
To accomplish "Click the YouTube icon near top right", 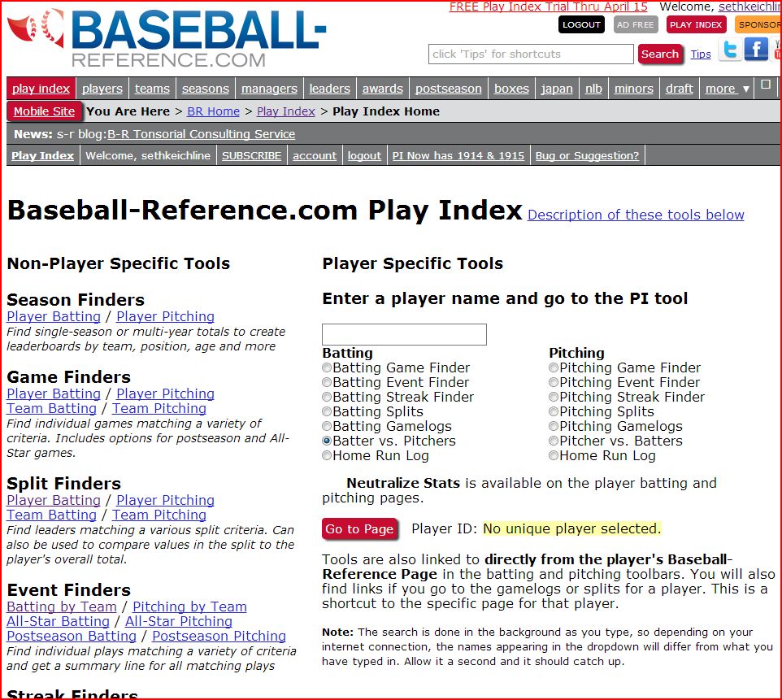I will (778, 49).
